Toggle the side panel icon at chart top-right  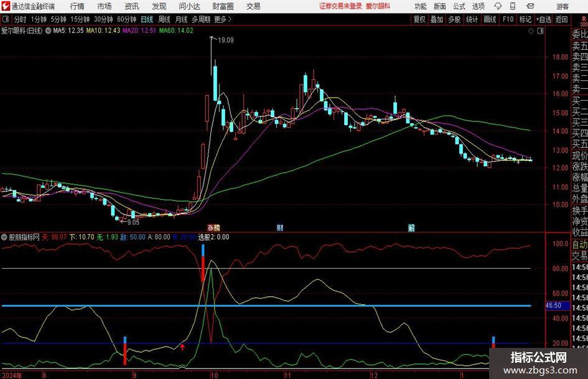(x=540, y=31)
